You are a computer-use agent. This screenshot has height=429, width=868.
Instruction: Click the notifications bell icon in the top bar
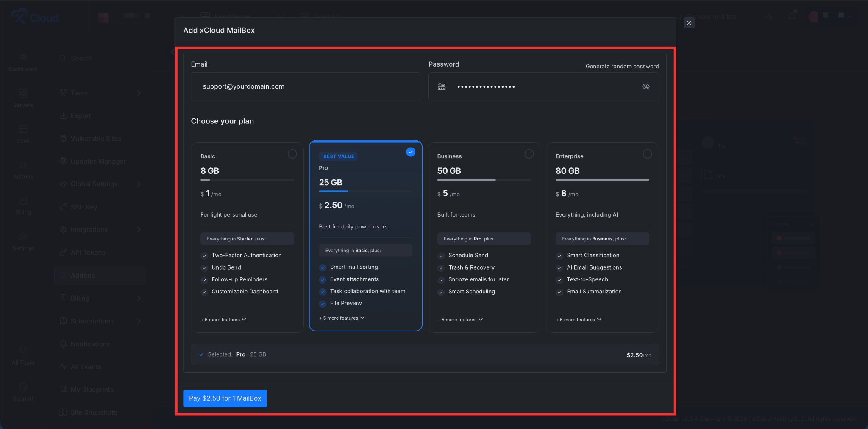(792, 17)
